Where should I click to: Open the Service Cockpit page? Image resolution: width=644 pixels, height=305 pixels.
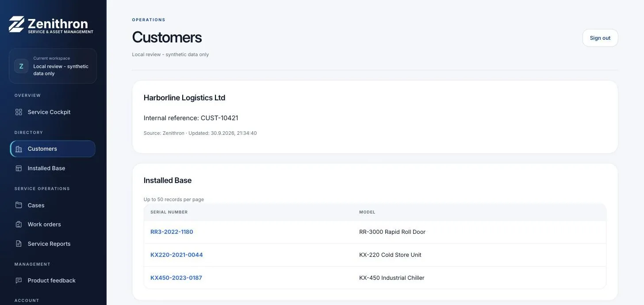click(x=53, y=112)
